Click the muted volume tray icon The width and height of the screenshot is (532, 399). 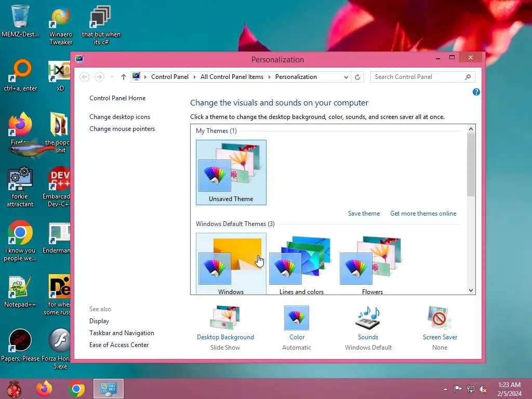[483, 389]
